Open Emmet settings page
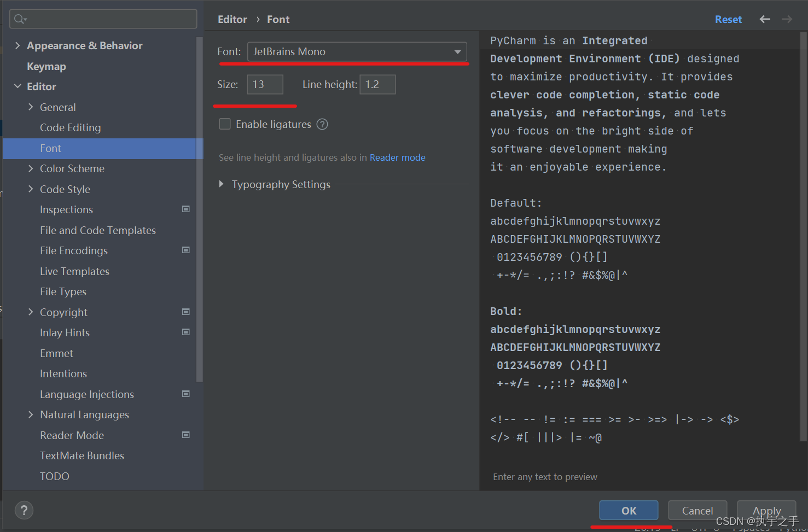The height and width of the screenshot is (532, 808). [x=56, y=353]
